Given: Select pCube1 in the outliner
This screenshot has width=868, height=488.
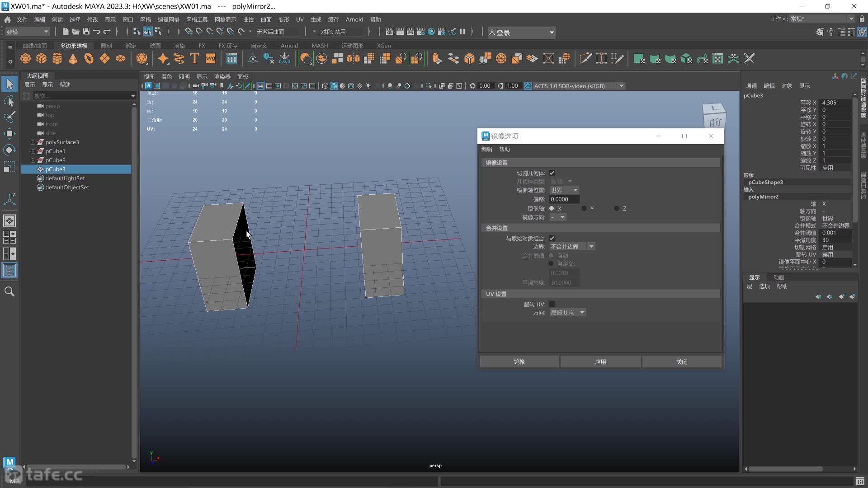Looking at the screenshot, I should click(55, 151).
